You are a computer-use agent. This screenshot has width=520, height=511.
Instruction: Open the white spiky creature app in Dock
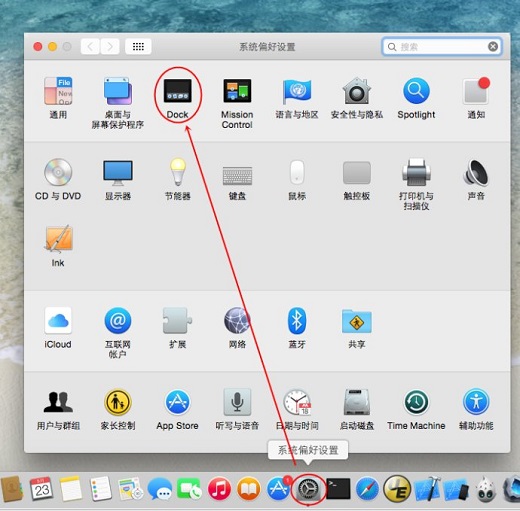coord(486,489)
